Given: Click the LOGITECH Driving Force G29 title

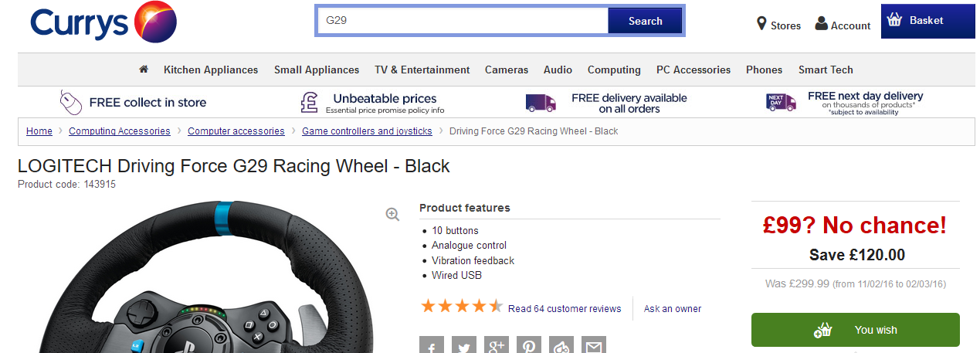Looking at the screenshot, I should click(233, 166).
